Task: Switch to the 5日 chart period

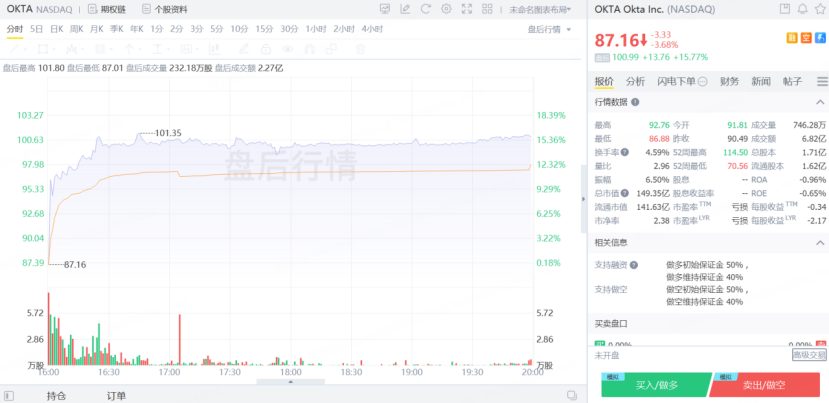Action: [x=36, y=29]
